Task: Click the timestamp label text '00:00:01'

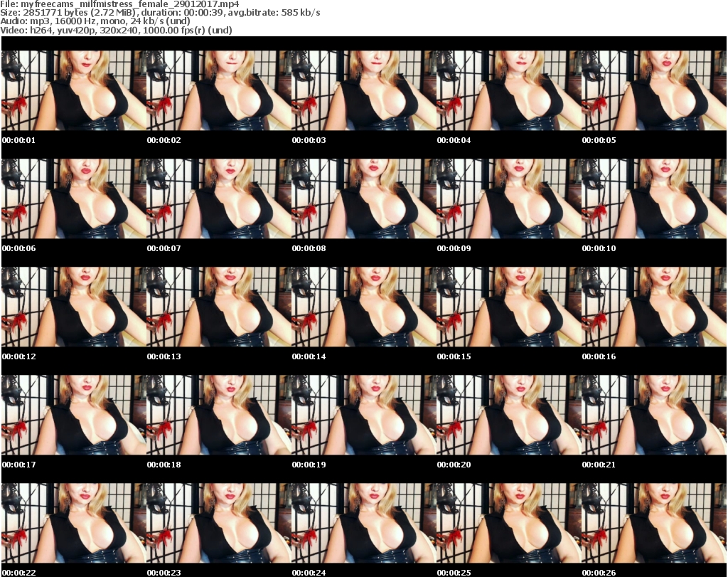Action: [x=18, y=140]
